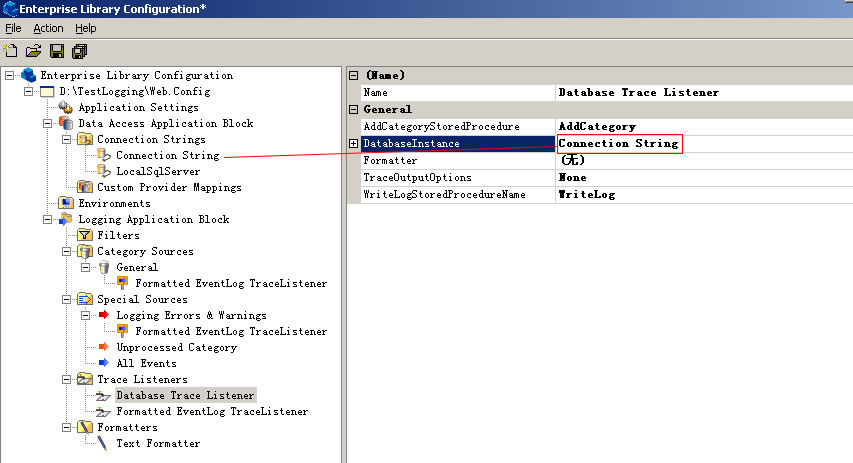Viewport: 853px width, 463px height.
Task: Click the Formatter property value field
Action: (x=704, y=160)
